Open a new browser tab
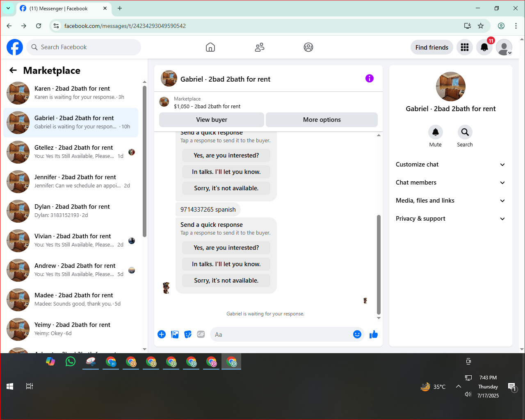Screen dimensions: 525x420 click(120, 8)
